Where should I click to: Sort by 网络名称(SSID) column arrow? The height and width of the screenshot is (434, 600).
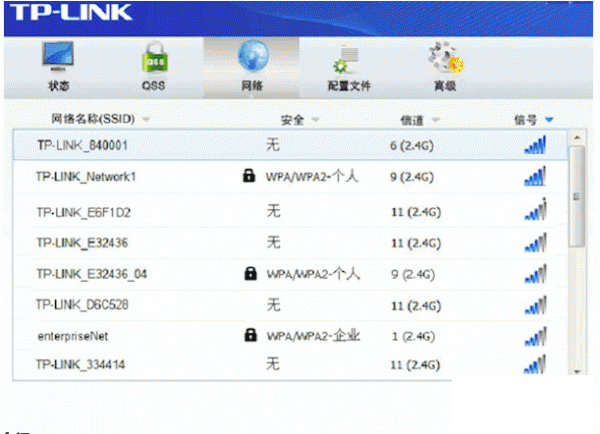(x=145, y=119)
